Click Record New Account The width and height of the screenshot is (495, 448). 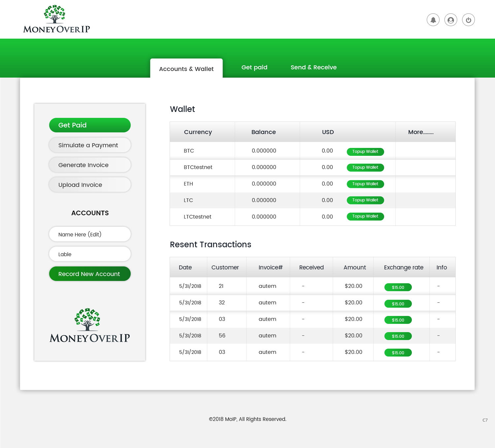[89, 274]
